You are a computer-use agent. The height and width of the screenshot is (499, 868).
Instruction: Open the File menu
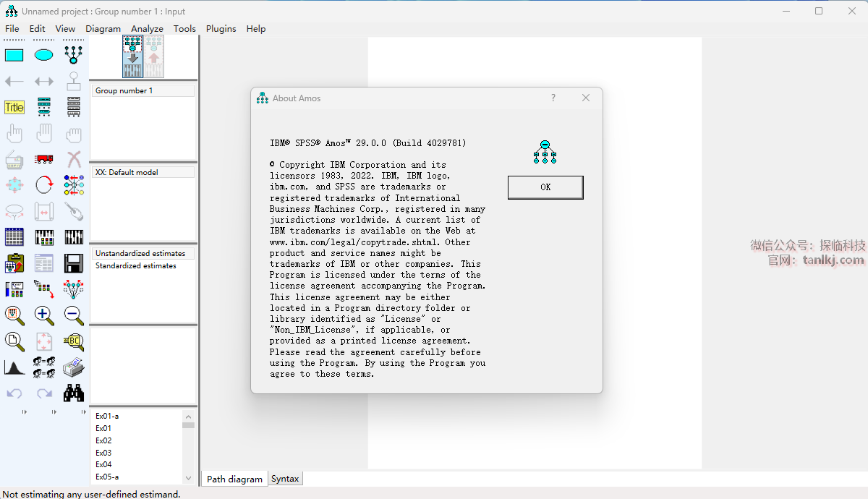12,29
